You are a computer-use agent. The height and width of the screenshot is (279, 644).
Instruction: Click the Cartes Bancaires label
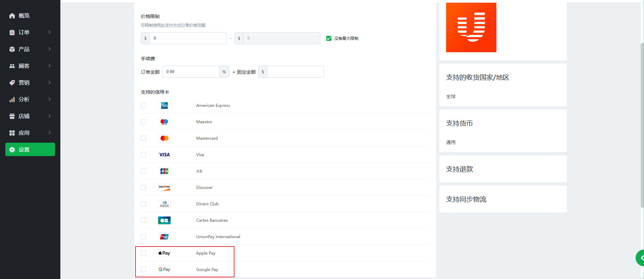coord(212,220)
